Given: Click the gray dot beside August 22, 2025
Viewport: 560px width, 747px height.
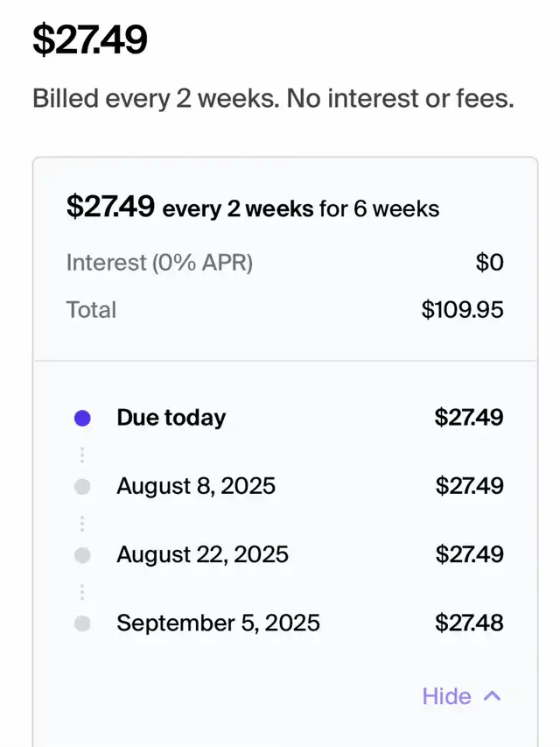Looking at the screenshot, I should pyautogui.click(x=82, y=554).
